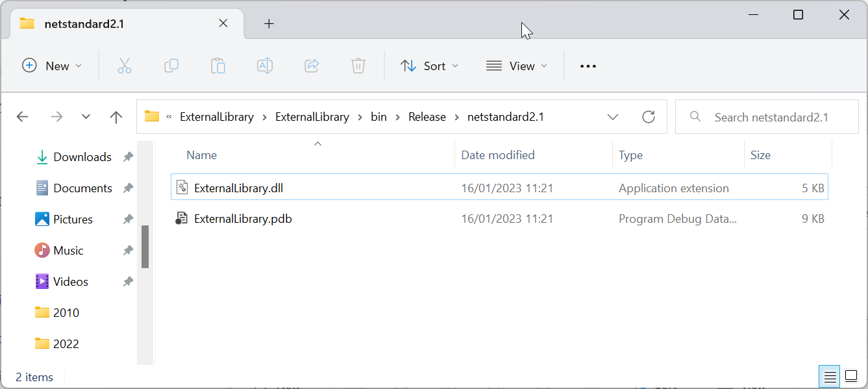Image resolution: width=868 pixels, height=389 pixels.
Task: Sort by Type column header
Action: pyautogui.click(x=630, y=155)
